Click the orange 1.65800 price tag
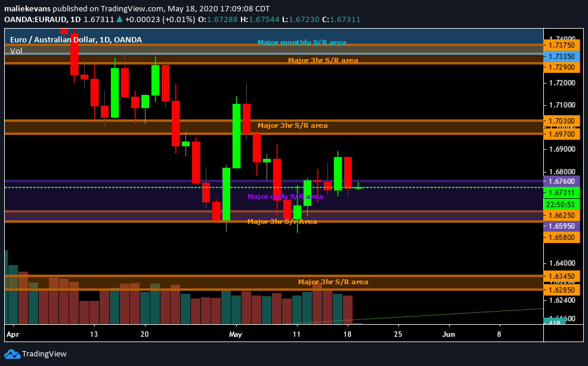Screen dimensions: 588x366 [x=561, y=237]
